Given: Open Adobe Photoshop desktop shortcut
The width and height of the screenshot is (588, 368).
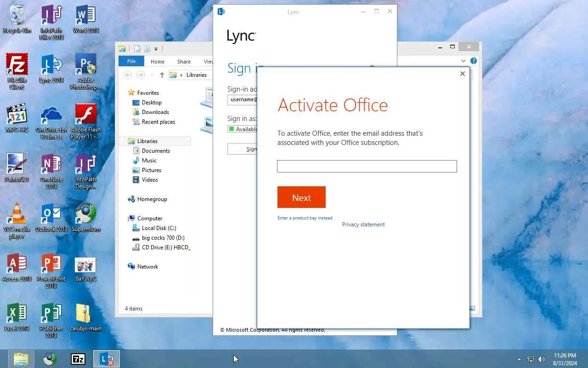Looking at the screenshot, I should tap(85, 71).
